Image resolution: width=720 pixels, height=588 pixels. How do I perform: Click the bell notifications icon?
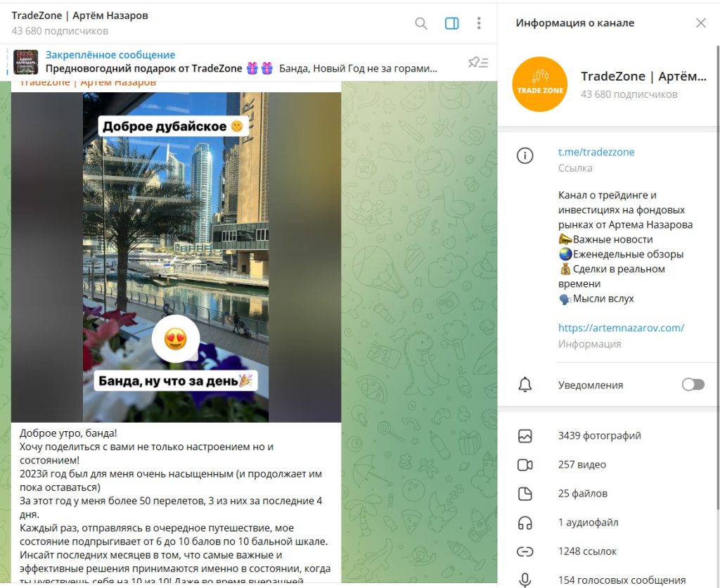(x=525, y=385)
